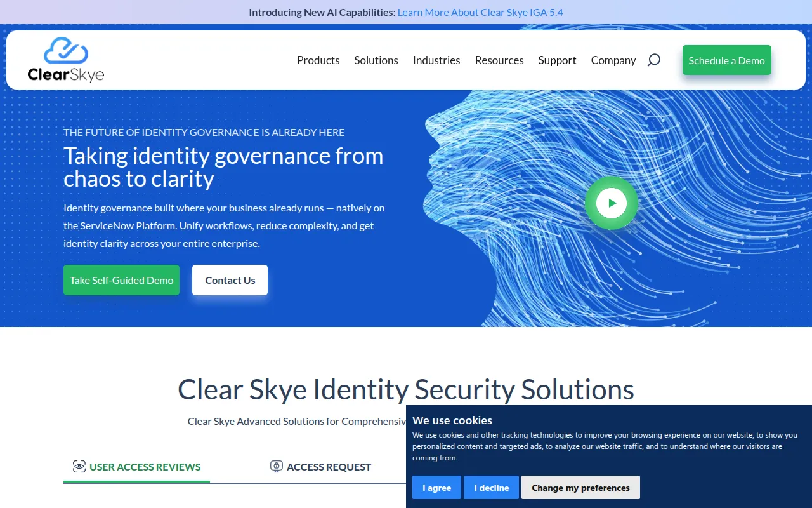Click the Access Request tab icon

point(277,467)
